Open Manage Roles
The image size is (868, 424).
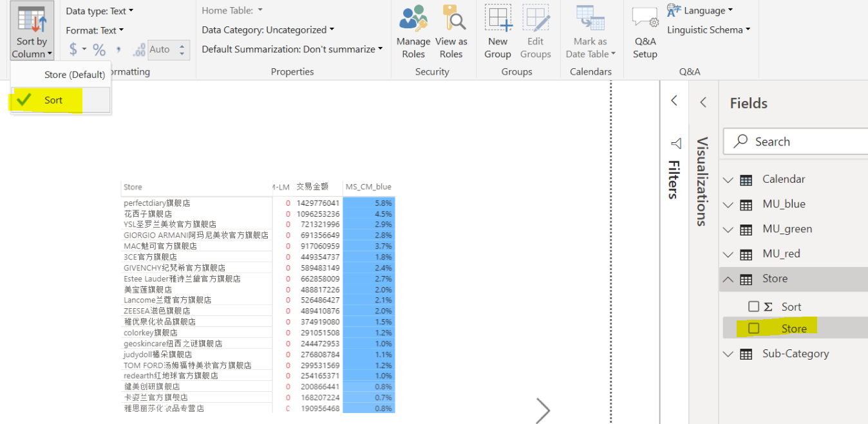point(413,31)
